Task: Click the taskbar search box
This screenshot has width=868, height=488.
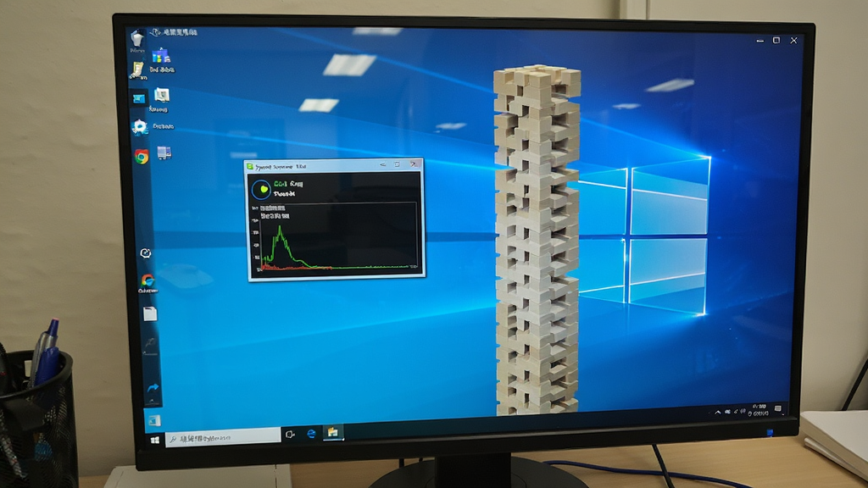Action: click(223, 438)
